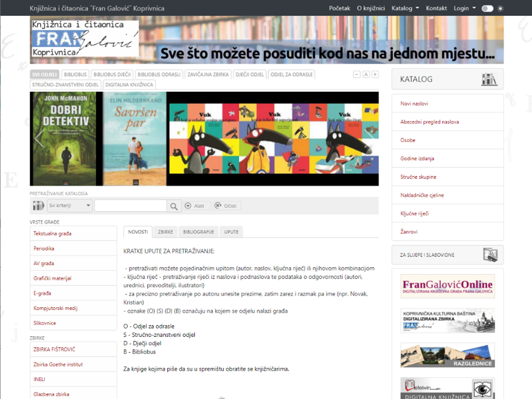Select the SVI ODJELI department tab

[x=44, y=74]
